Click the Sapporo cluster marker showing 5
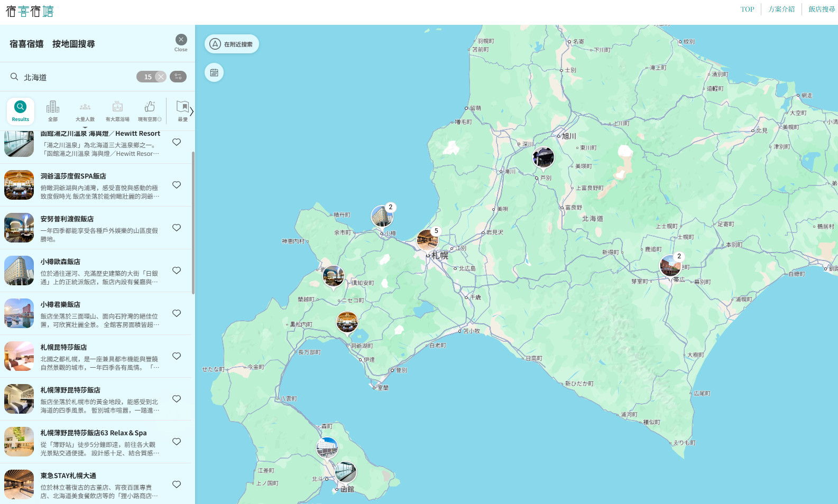The image size is (838, 504). [427, 240]
